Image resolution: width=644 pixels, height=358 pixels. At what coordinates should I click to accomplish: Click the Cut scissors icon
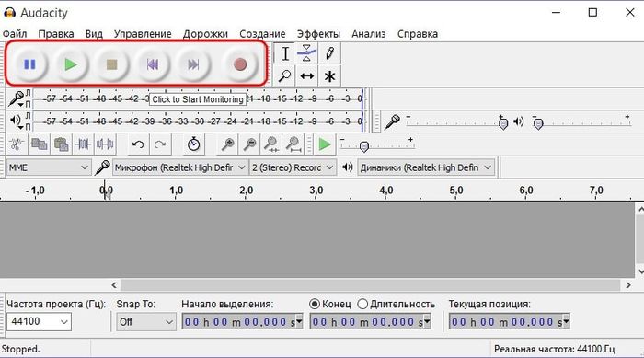click(x=17, y=144)
